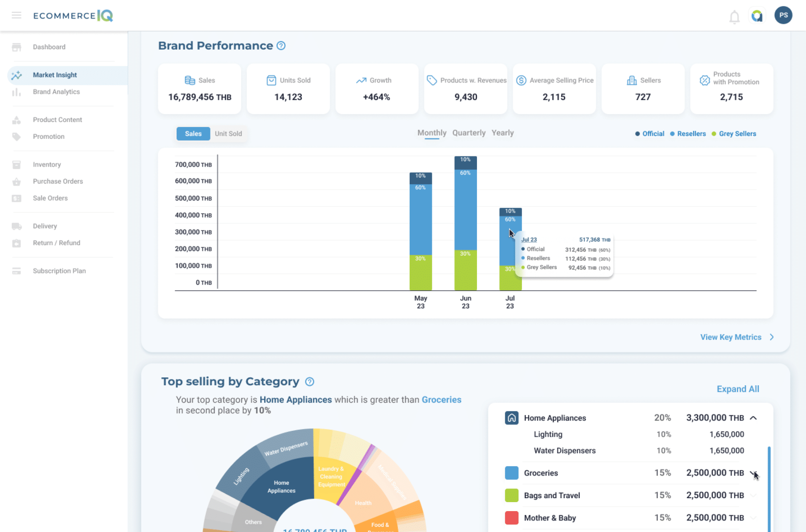
Task: Collapse the Home Appliances category row
Action: click(754, 418)
